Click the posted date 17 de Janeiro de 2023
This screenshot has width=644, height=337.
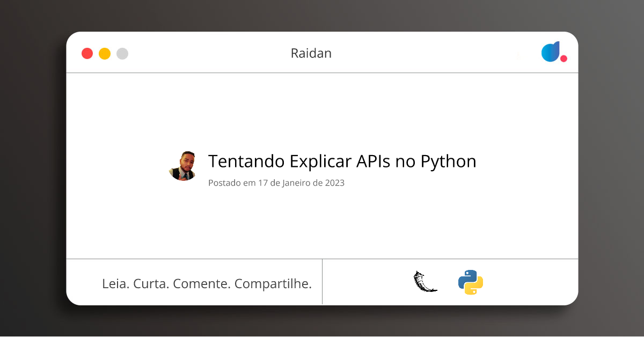pos(276,182)
